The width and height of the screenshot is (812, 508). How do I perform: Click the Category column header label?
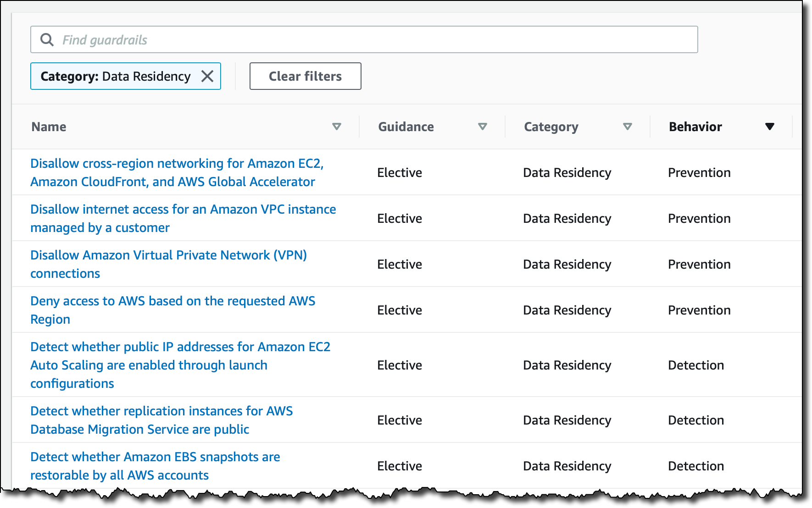pos(551,127)
